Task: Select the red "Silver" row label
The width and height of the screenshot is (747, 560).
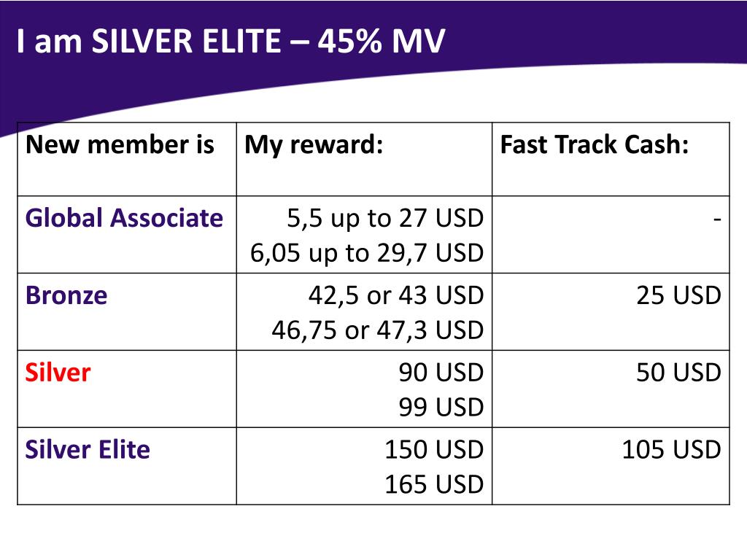Action: point(58,373)
